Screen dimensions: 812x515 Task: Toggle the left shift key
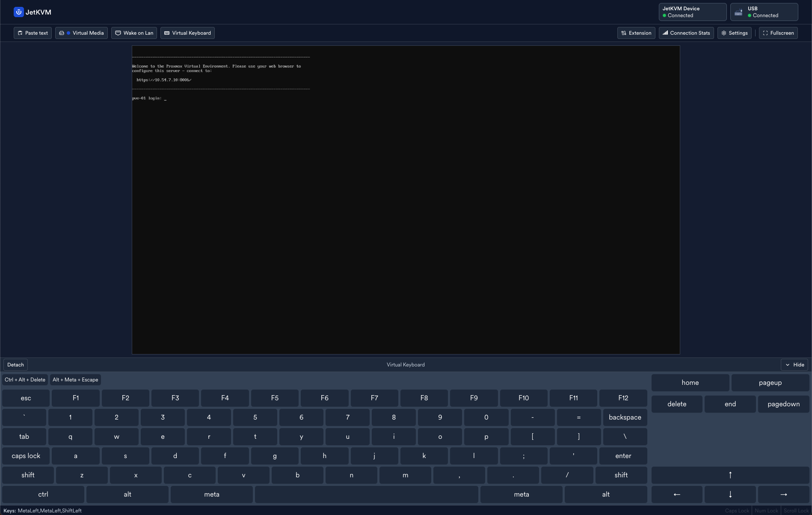28,475
